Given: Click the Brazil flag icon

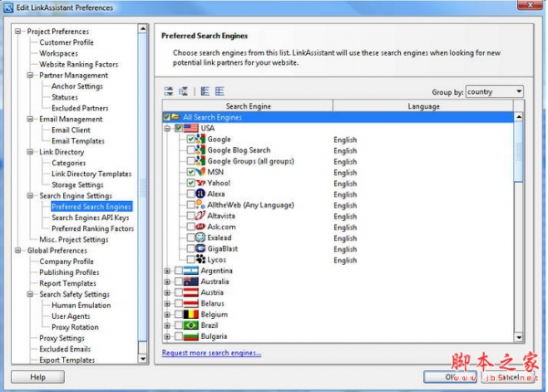Looking at the screenshot, I should point(191,325).
